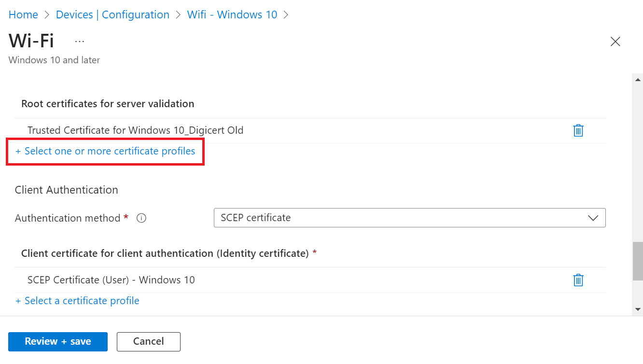643x364 pixels.
Task: Click the scrollbar down arrow
Action: pyautogui.click(x=638, y=309)
